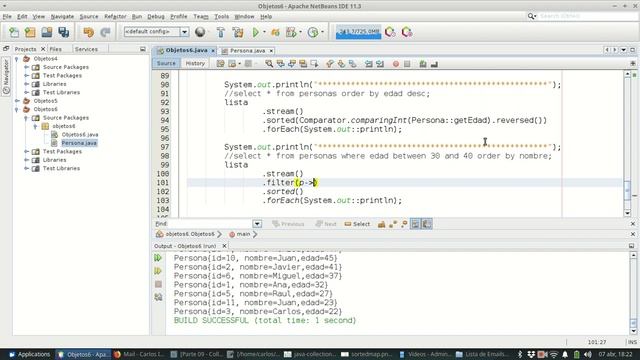Click the Select button in Find bar

tap(357, 224)
